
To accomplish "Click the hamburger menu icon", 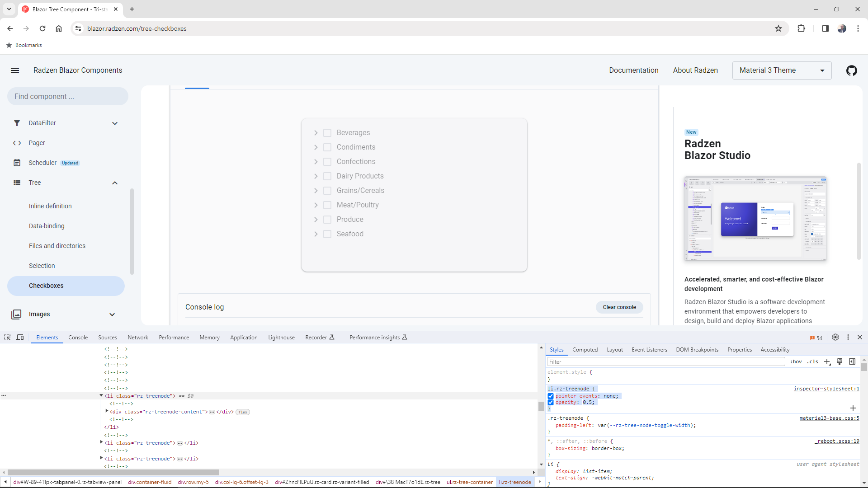I will point(15,70).
